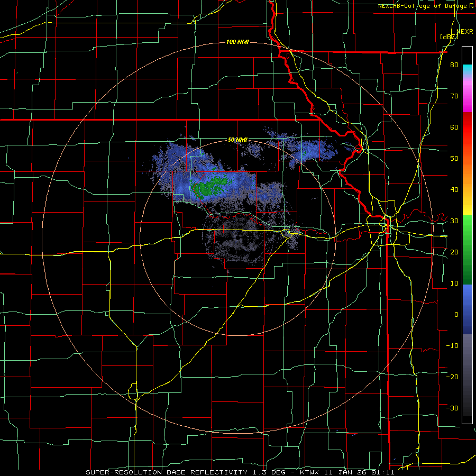Click the gray segment of the color bar
476x476 pixels.
tap(467, 375)
